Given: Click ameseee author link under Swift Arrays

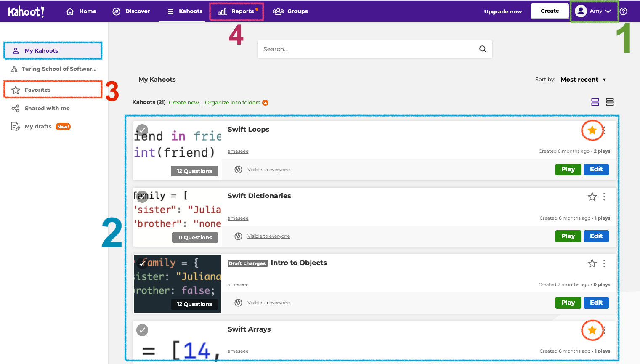Looking at the screenshot, I should pos(238,351).
